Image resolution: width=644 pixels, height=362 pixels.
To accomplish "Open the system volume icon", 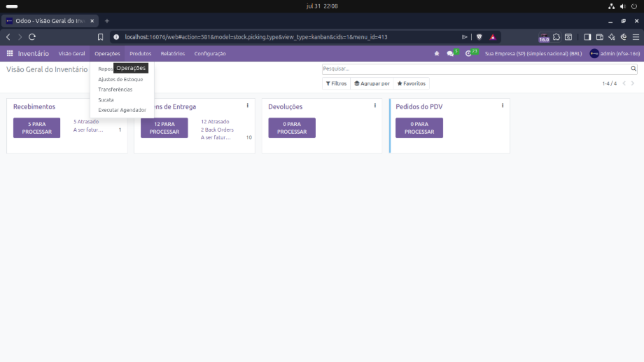I will coord(622,6).
